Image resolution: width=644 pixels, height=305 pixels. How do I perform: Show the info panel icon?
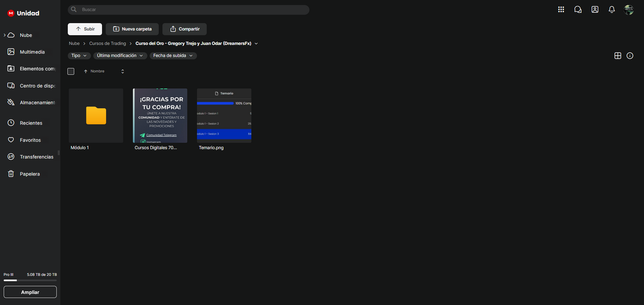point(630,56)
